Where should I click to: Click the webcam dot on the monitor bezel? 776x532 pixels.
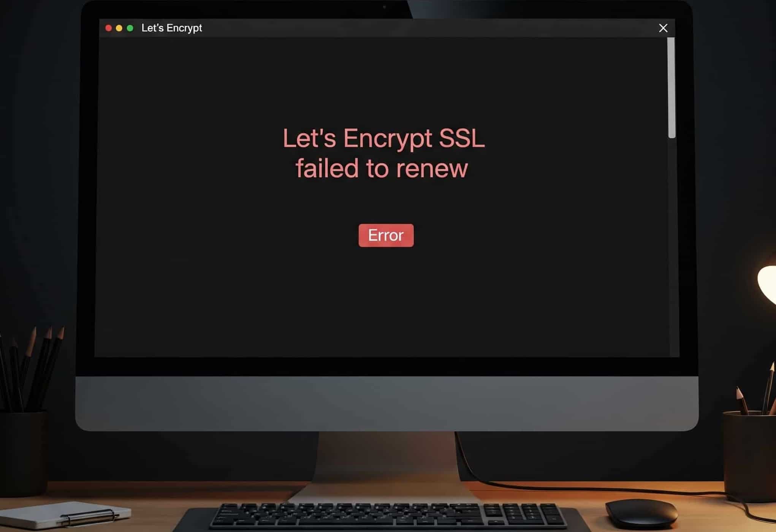384,7
